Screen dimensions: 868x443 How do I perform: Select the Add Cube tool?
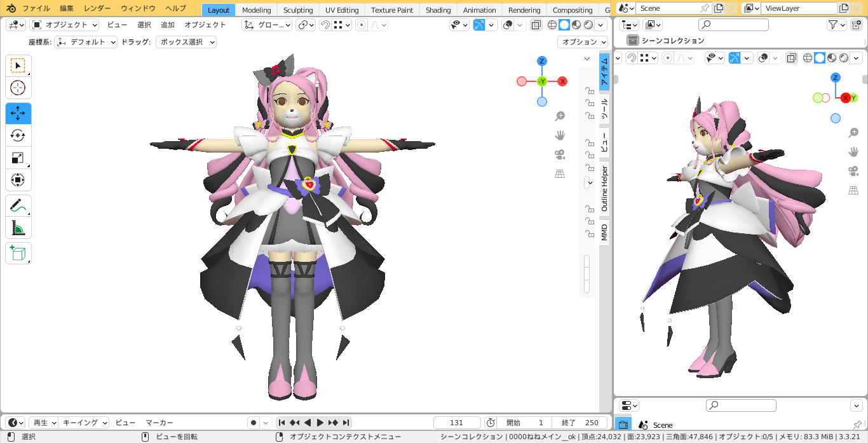18,253
